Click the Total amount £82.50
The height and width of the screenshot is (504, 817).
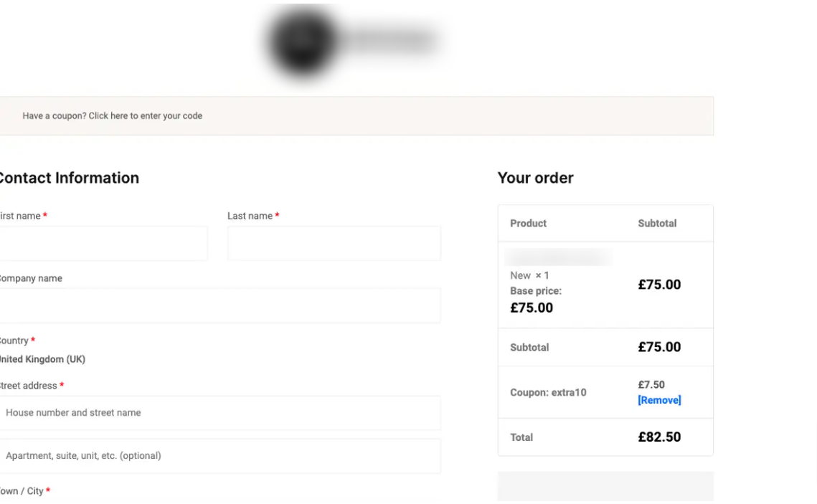click(659, 437)
